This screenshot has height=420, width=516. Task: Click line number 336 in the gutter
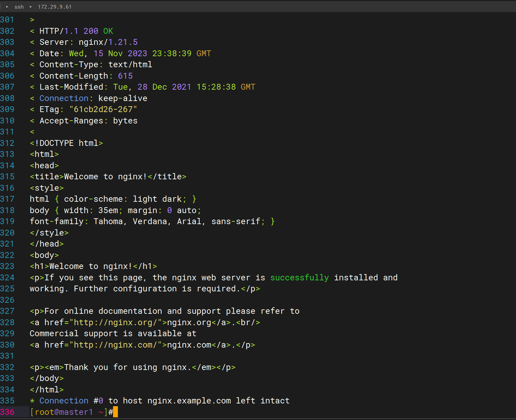pyautogui.click(x=7, y=412)
